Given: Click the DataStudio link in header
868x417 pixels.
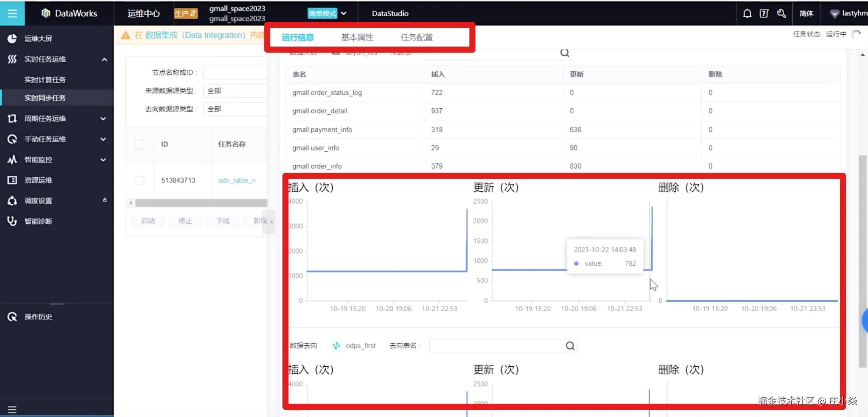Looking at the screenshot, I should 390,13.
